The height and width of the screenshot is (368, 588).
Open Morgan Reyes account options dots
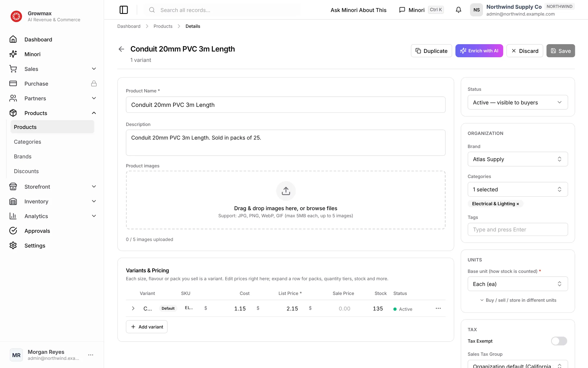pyautogui.click(x=91, y=355)
